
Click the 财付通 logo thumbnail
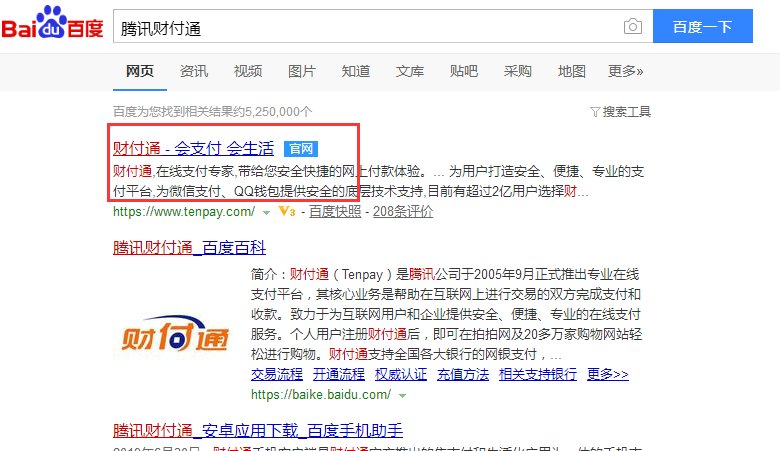(175, 333)
